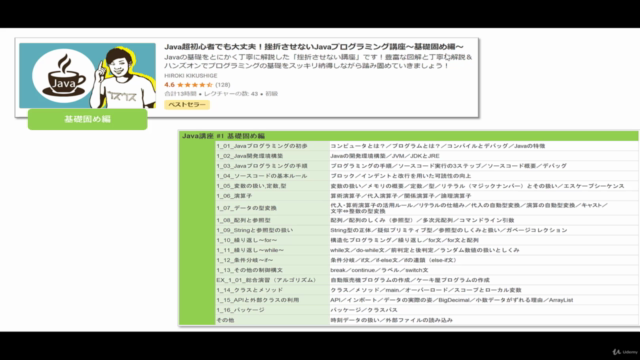Image resolution: width=640 pixels, height=360 pixels.
Task: Select row 1_04_ソースコードの基本ルール
Action: tap(272, 176)
